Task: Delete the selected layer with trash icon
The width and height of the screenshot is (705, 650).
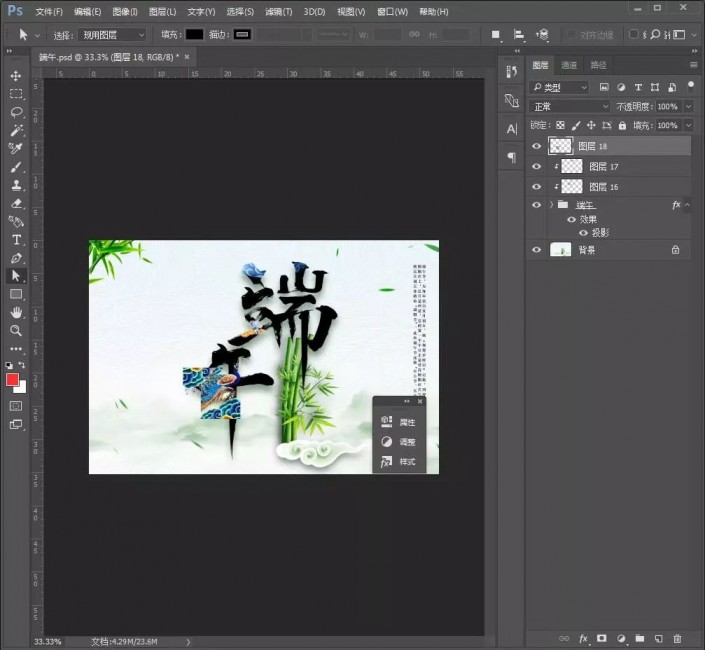Action: (677, 638)
